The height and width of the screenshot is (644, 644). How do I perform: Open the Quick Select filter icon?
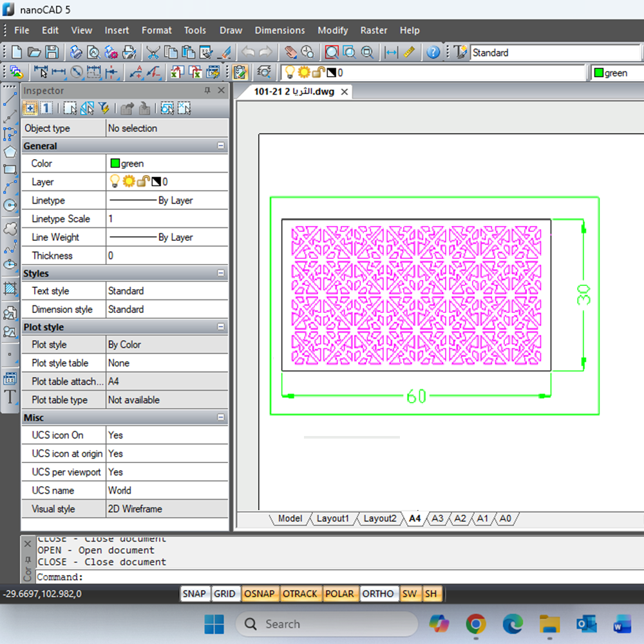tap(104, 109)
